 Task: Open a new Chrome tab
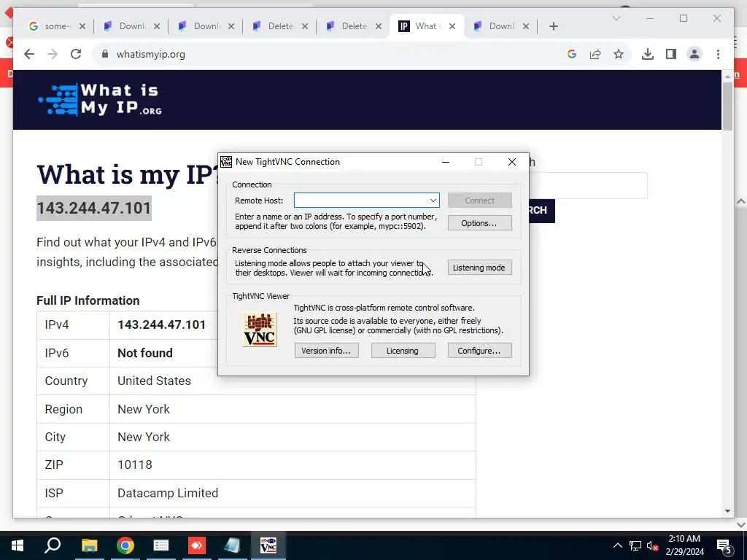pyautogui.click(x=553, y=26)
